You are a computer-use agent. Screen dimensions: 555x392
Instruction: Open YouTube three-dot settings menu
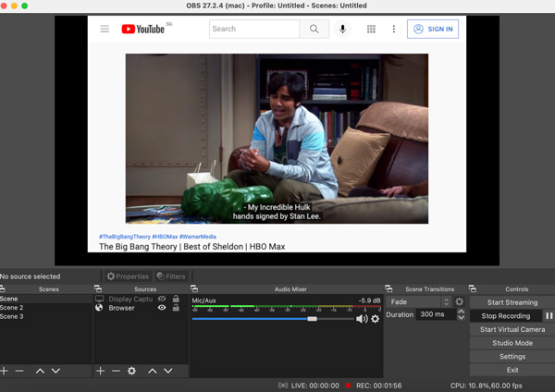click(394, 29)
